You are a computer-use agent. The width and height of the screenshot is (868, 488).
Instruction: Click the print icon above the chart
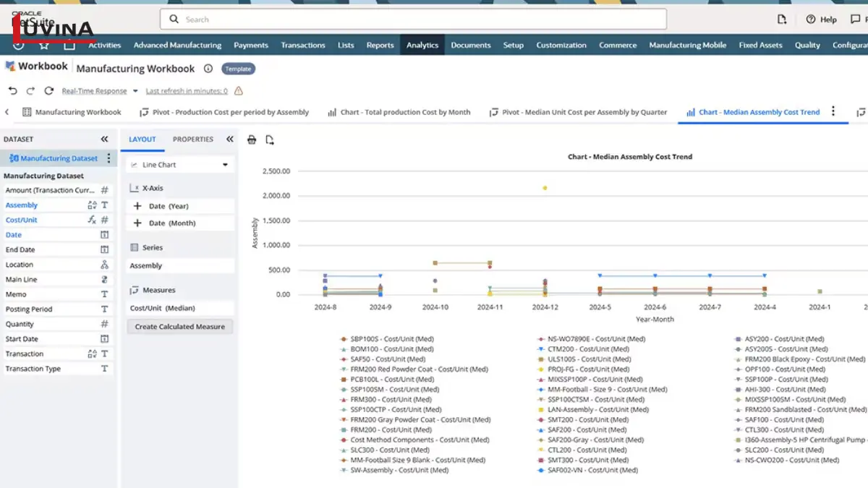(252, 140)
